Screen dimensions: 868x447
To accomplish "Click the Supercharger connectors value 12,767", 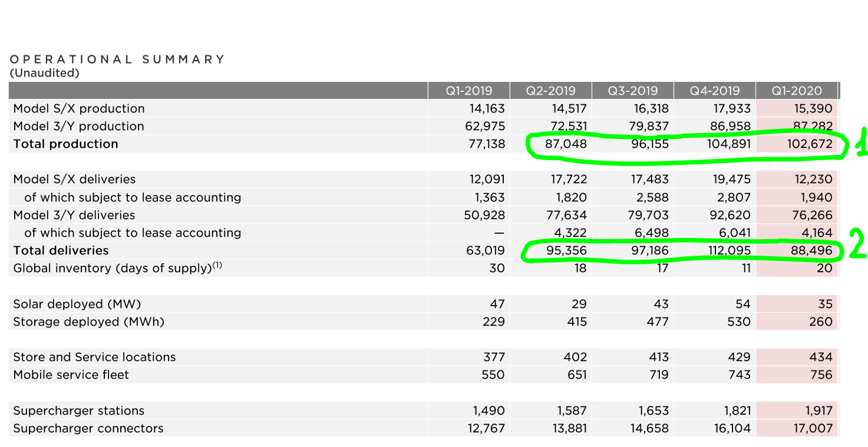I will click(486, 428).
